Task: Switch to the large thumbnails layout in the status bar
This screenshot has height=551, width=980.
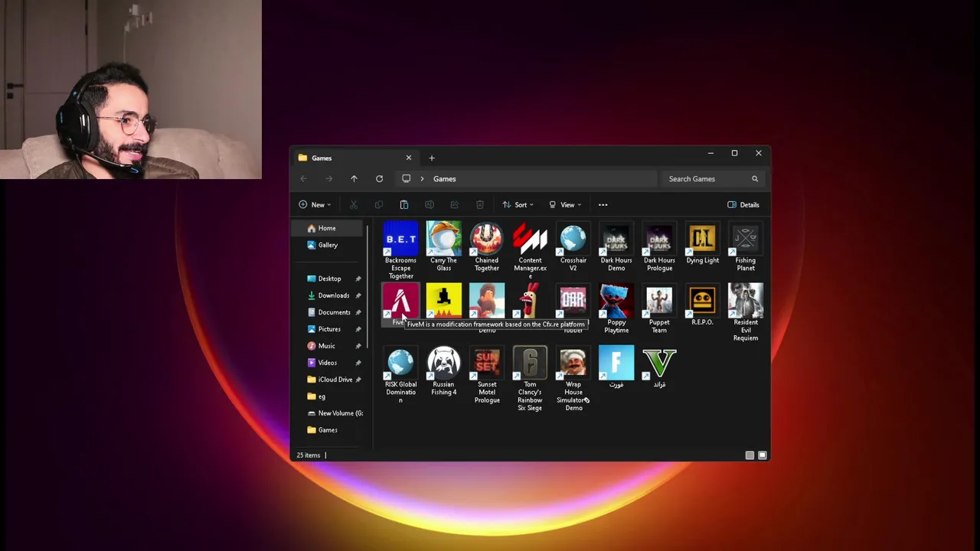Action: [762, 455]
